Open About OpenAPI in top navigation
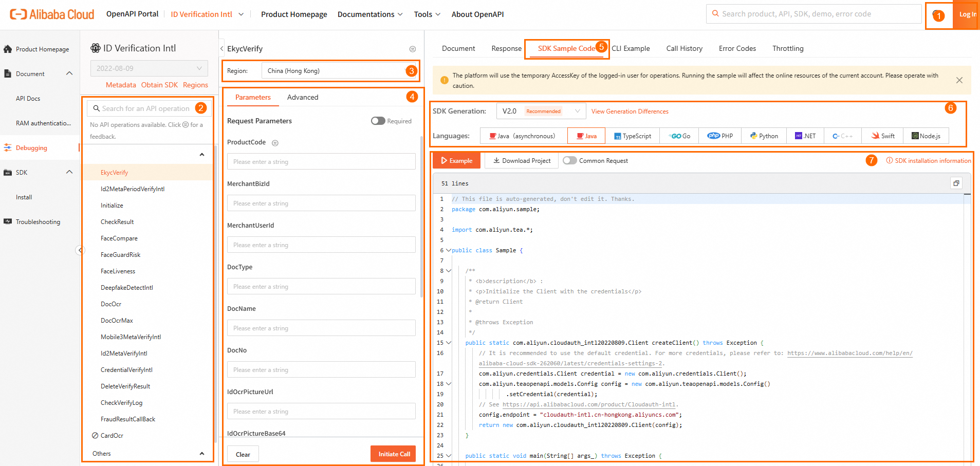Screen dimensions: 980x466 click(x=477, y=14)
